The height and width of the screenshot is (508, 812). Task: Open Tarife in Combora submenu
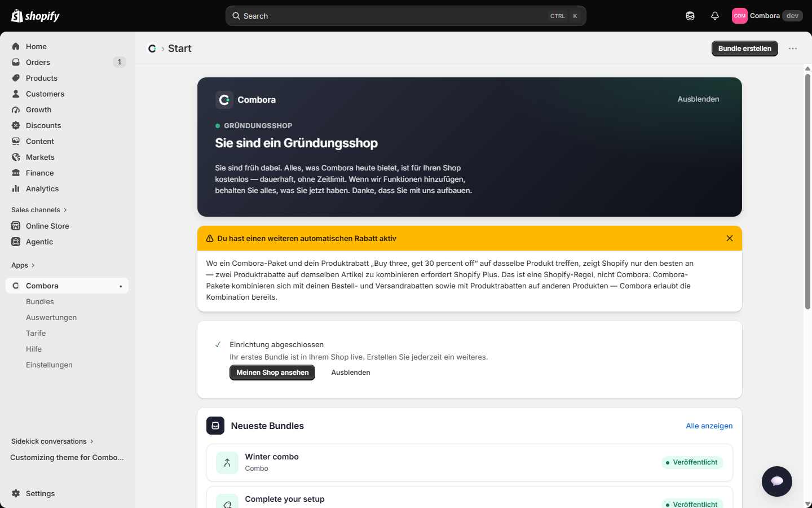point(36,333)
